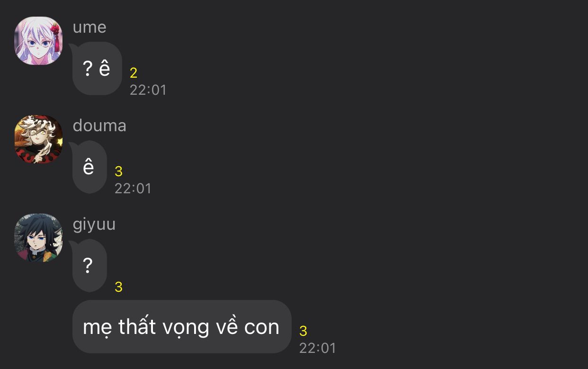
Task: Click the read count 3 beside giyuu's "?" bubble
Action: point(118,287)
